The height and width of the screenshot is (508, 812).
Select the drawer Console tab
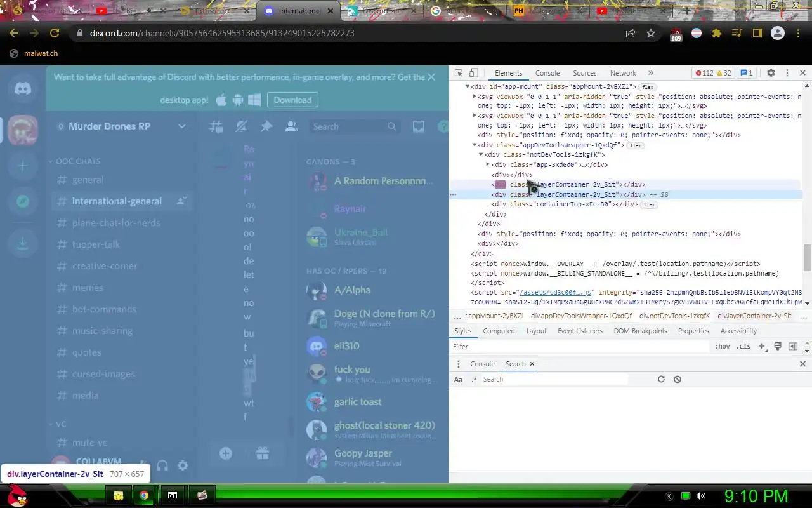pos(482,364)
